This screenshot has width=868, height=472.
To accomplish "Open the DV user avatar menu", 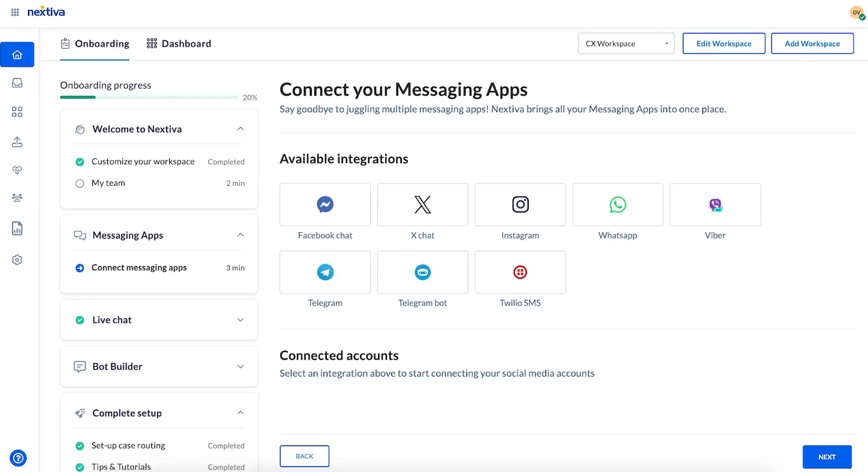I will (x=857, y=12).
